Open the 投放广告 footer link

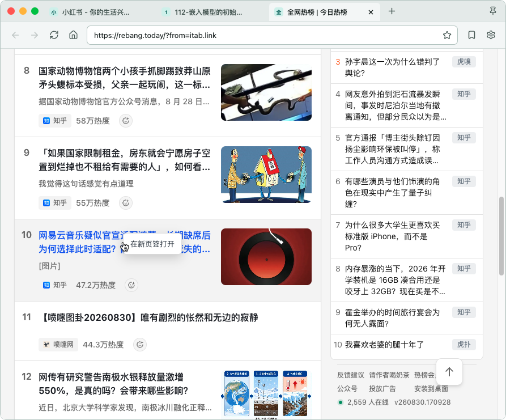382,388
